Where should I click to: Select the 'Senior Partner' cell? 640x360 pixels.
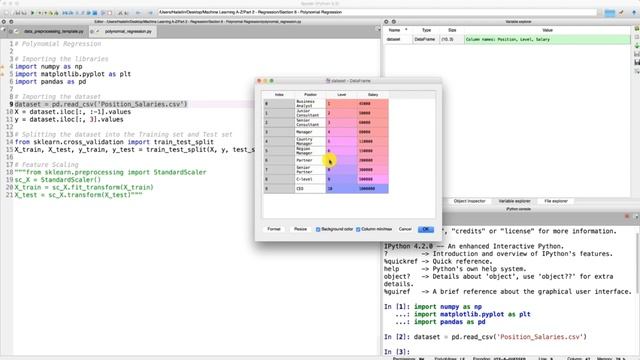pyautogui.click(x=310, y=170)
